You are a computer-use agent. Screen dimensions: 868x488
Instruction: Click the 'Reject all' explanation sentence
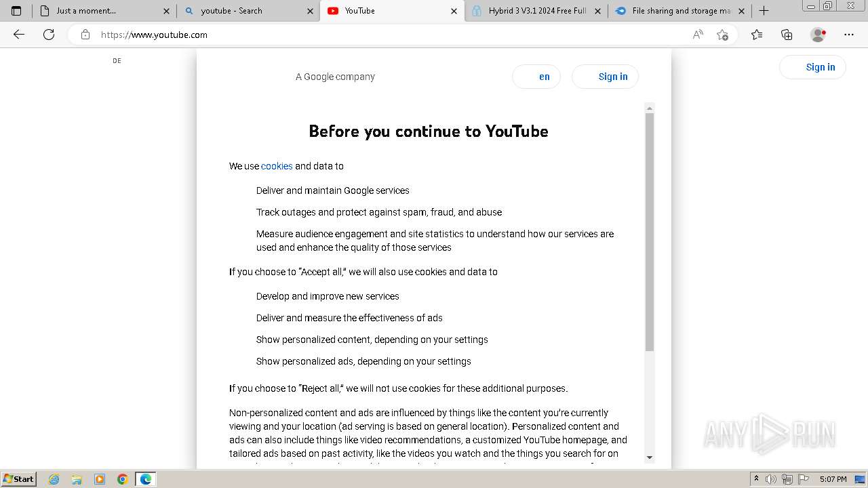point(399,388)
